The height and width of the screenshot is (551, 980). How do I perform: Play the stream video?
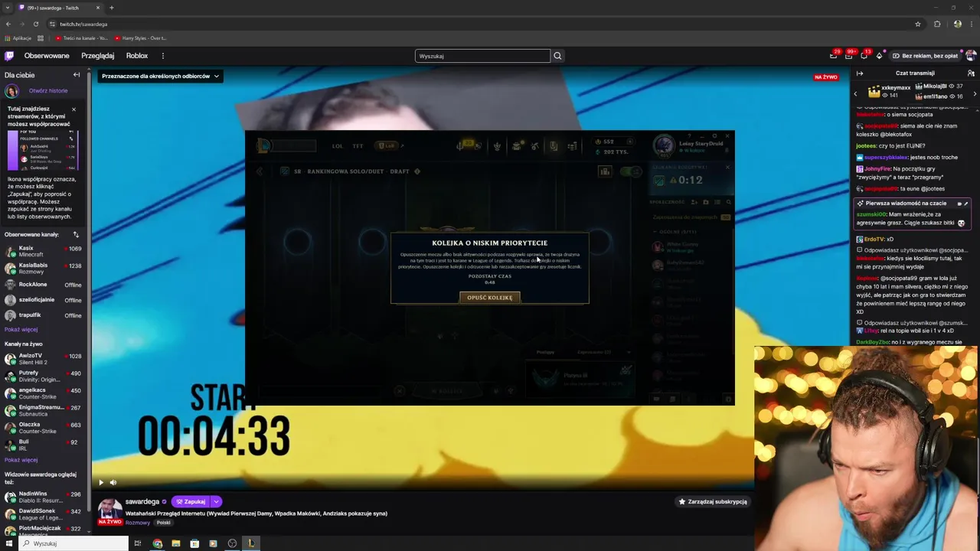tap(100, 482)
